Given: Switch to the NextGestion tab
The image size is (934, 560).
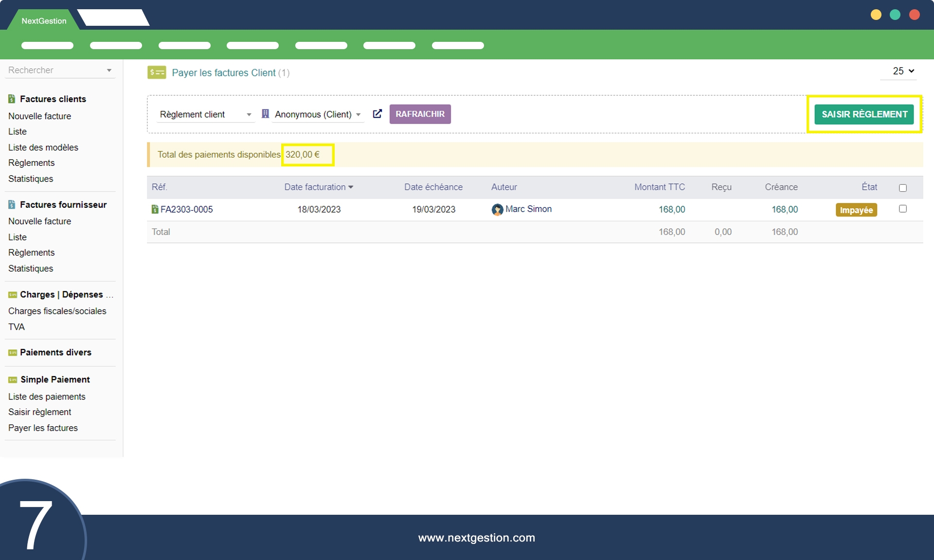Looking at the screenshot, I should [44, 21].
